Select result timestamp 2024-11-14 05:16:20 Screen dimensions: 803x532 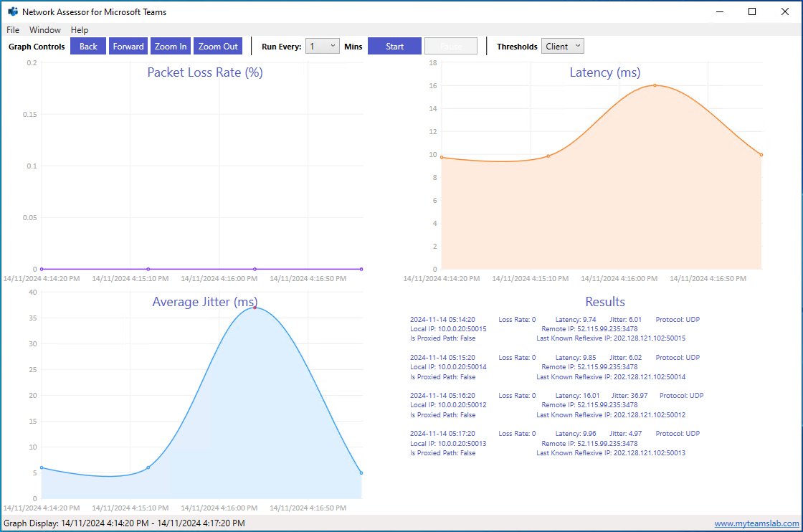(442, 395)
